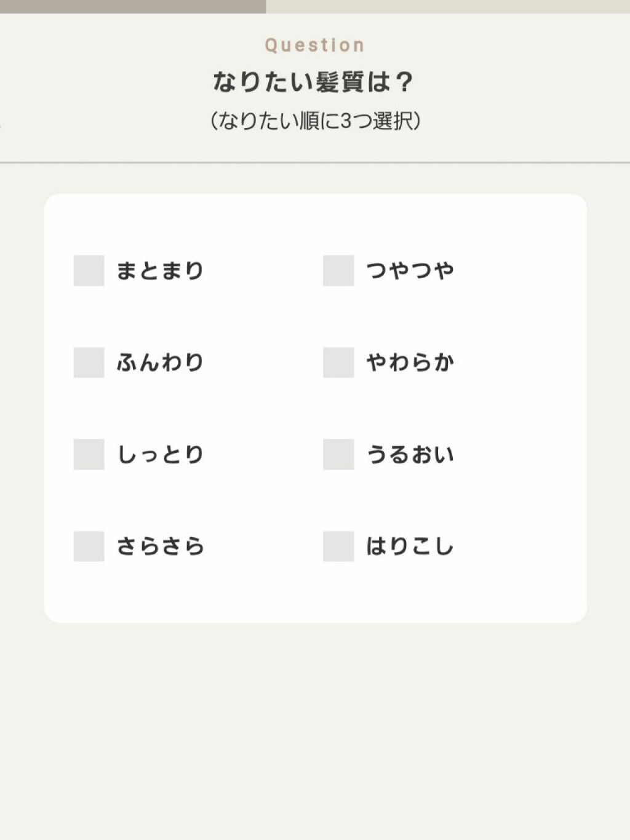
Task: Click the "Question" heading label
Action: 315,45
